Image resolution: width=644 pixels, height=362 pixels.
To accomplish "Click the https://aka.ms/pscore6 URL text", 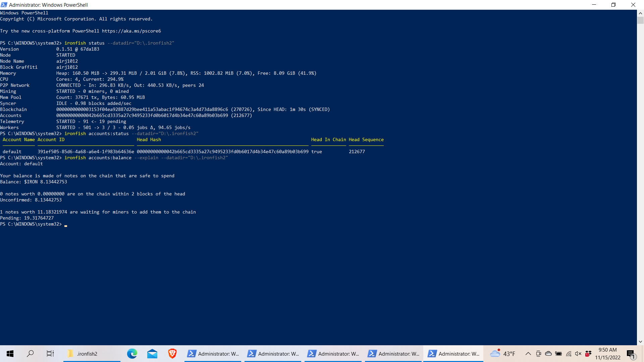I will click(x=131, y=31).
